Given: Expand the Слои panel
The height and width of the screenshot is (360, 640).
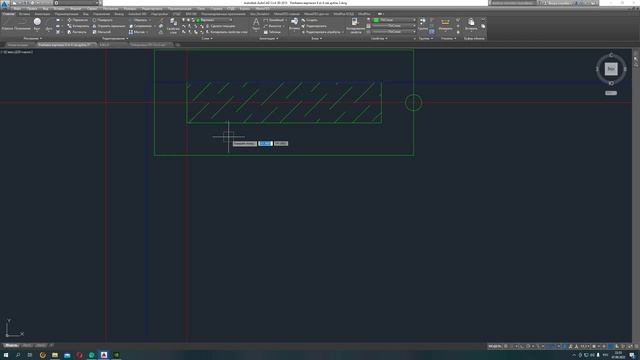Looking at the screenshot, I should (x=207, y=38).
